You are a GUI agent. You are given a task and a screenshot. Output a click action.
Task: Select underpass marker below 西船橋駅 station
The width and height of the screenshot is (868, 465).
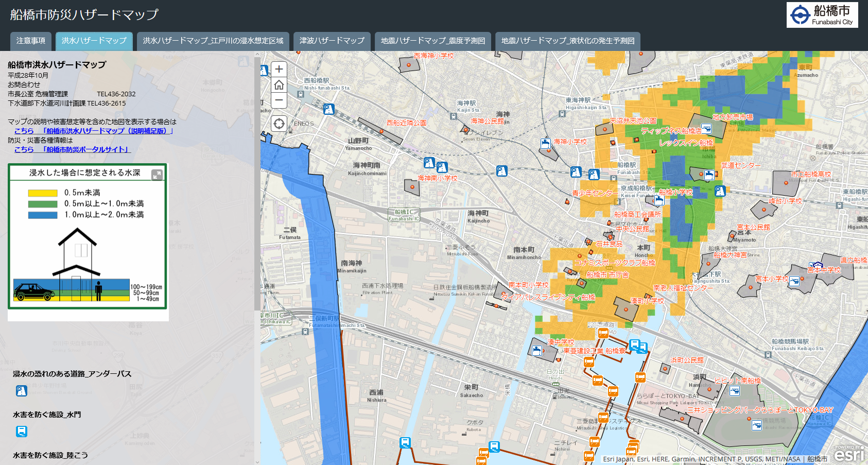328,109
